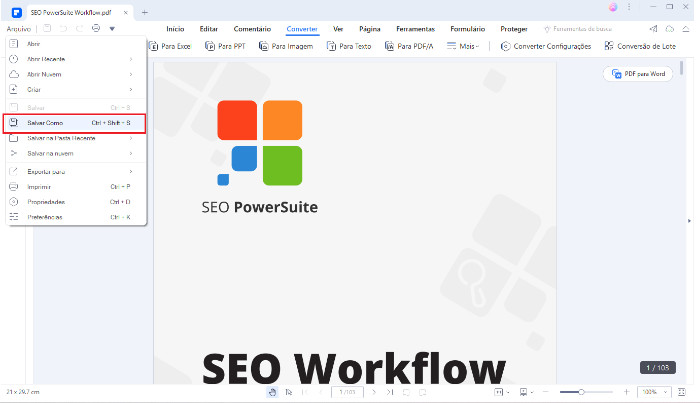Screen dimensions: 700x403
Task: Open the three-dot more options menu
Action: 629,7
